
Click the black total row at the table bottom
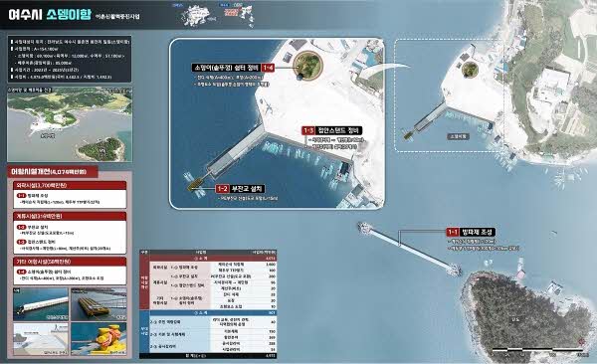tap(208, 356)
